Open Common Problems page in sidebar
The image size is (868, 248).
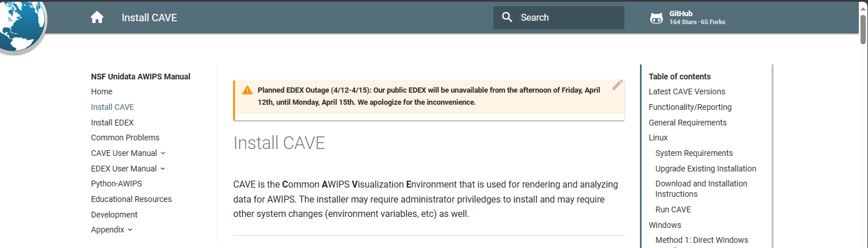pyautogui.click(x=125, y=138)
